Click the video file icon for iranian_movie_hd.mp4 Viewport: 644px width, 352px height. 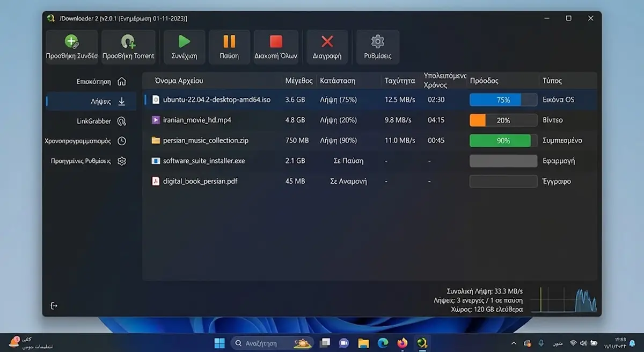(156, 120)
